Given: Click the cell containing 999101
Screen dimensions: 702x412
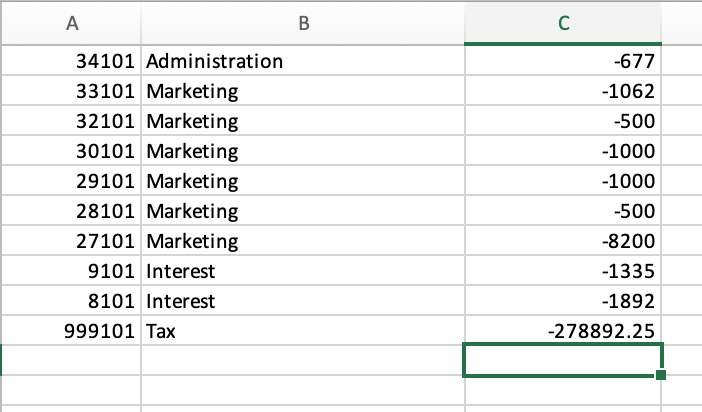Looking at the screenshot, I should coord(72,330).
